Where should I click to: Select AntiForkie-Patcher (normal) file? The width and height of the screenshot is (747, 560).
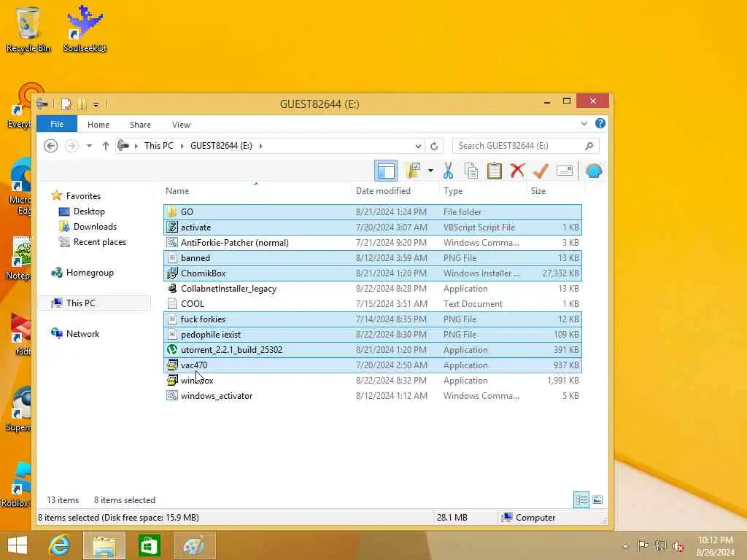coord(372,242)
